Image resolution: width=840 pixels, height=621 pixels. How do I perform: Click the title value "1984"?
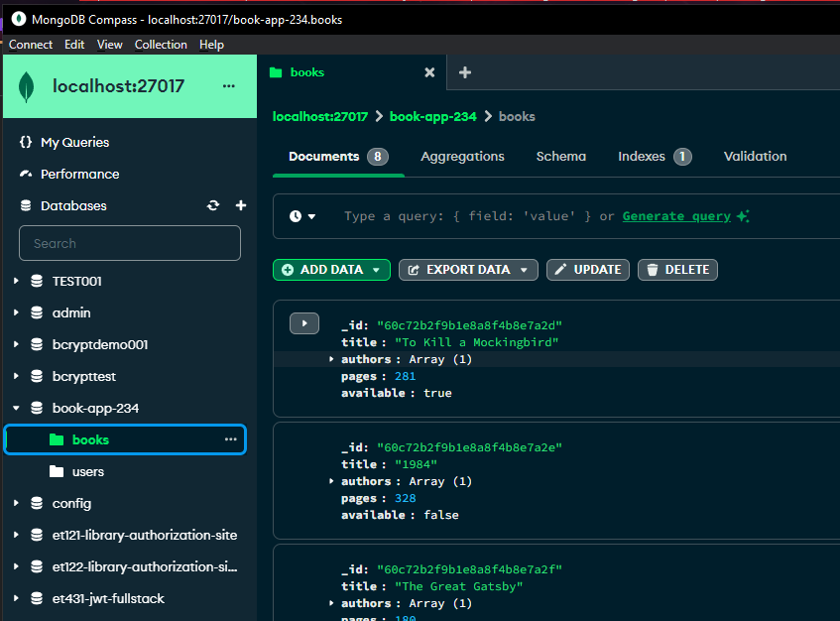pos(416,464)
